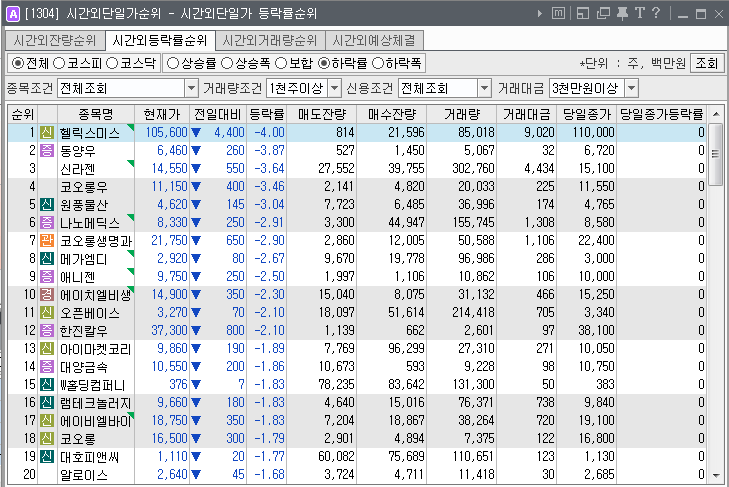The height and width of the screenshot is (487, 729).
Task: Select the 코스닥 radio button
Action: click(x=112, y=63)
